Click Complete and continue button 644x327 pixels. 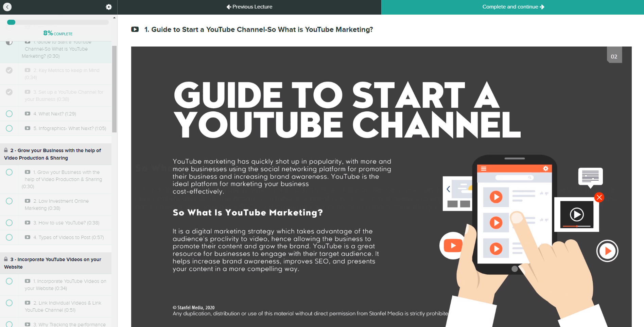[x=513, y=7]
